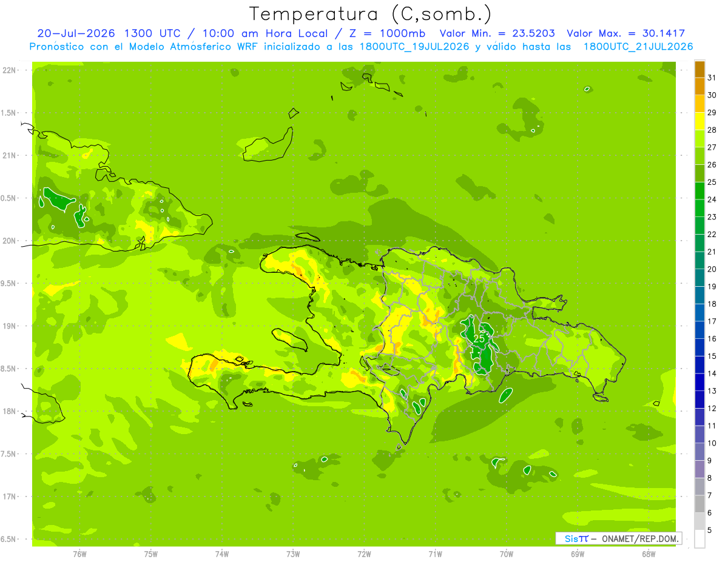Click the "28" colorbar label

(712, 130)
